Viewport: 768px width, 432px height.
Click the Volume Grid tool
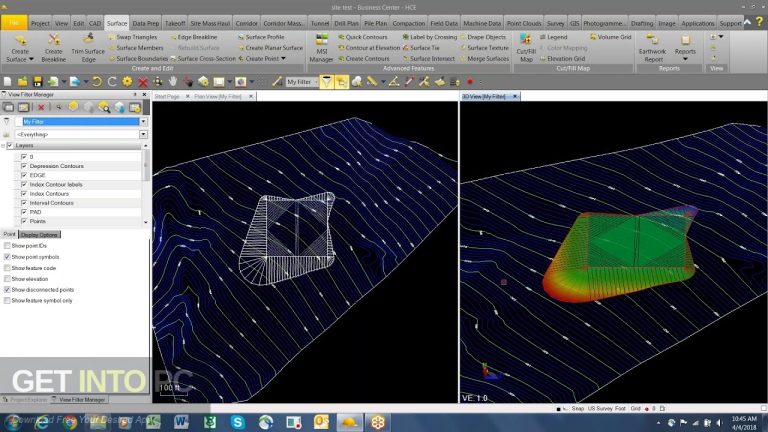click(x=614, y=36)
